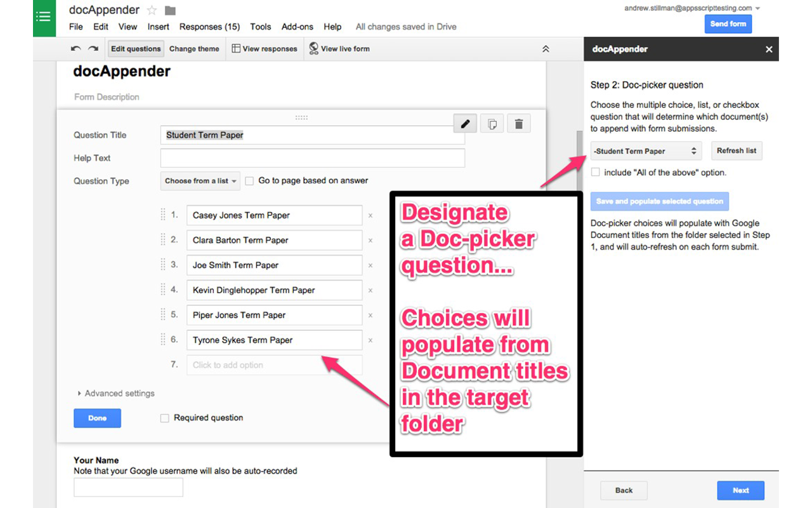Expand Advanced settings
This screenshot has height=508, width=812.
(116, 394)
